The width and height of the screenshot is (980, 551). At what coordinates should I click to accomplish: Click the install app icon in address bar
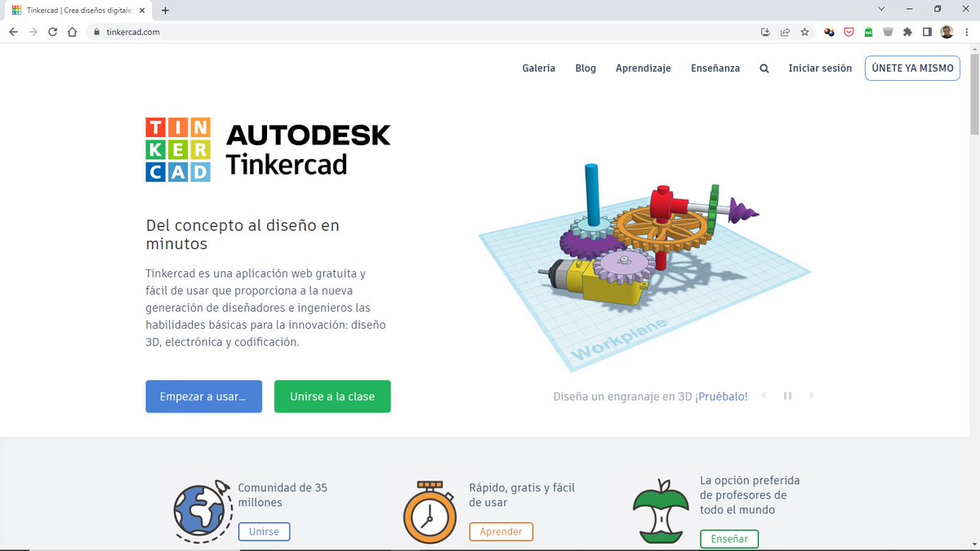[x=765, y=32]
